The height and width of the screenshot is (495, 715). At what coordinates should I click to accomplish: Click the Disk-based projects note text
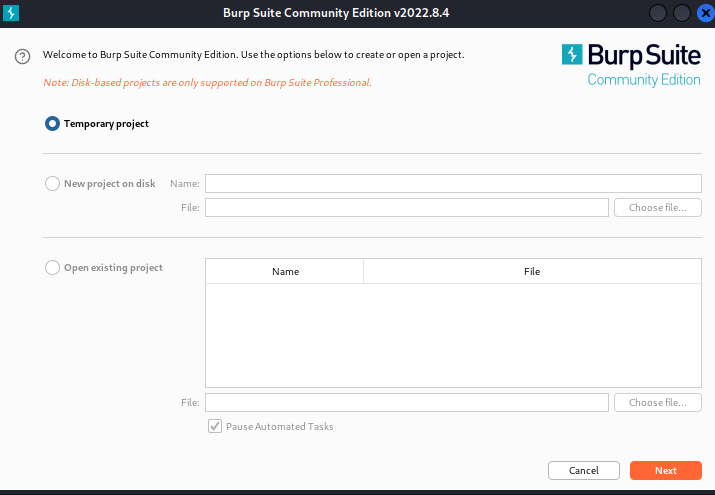pyautogui.click(x=207, y=82)
